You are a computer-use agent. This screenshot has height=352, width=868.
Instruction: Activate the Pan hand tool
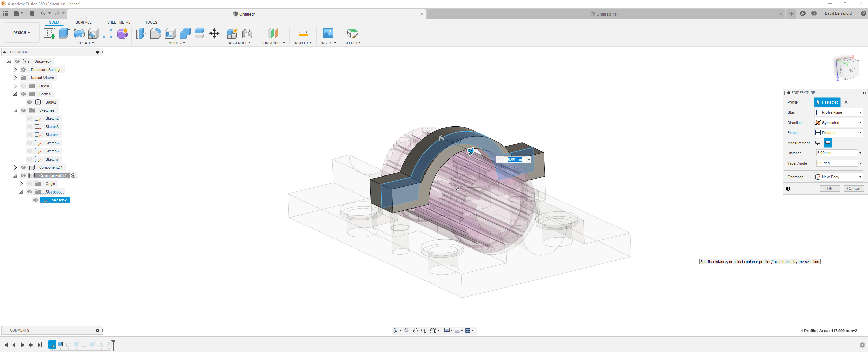coord(415,331)
